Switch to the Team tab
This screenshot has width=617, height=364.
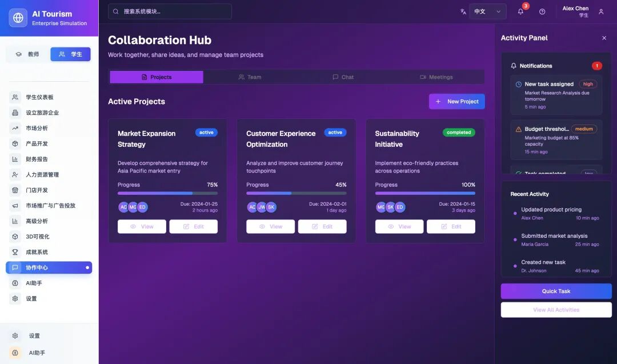tap(250, 77)
